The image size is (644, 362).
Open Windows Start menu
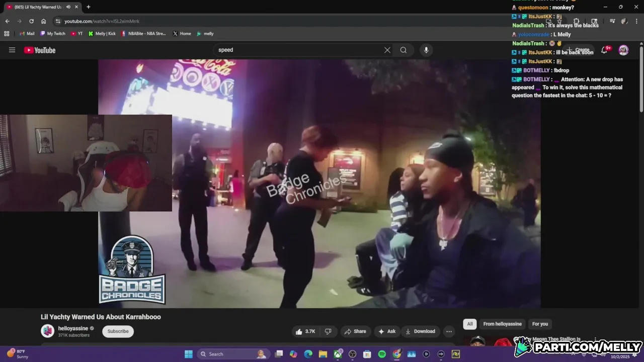[188, 354]
